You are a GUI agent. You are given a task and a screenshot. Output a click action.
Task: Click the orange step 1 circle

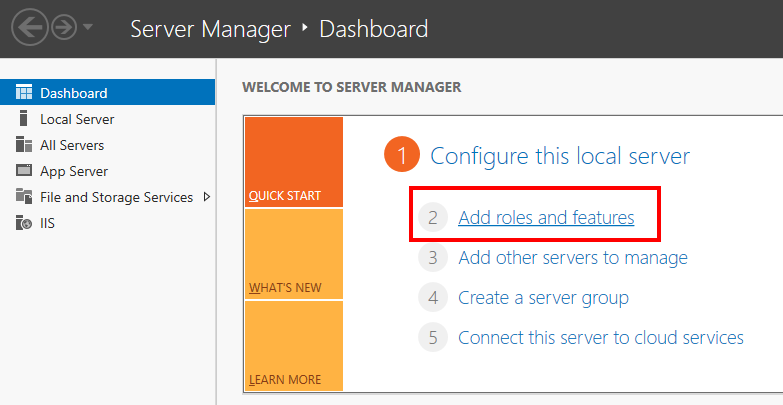click(x=402, y=156)
